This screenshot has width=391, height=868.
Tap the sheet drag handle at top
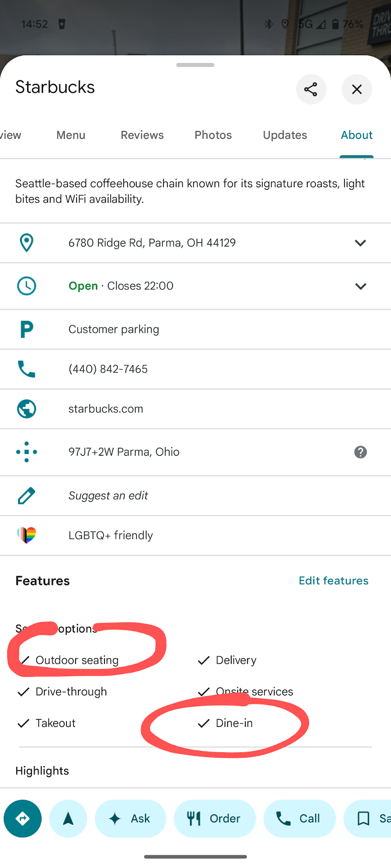[x=195, y=65]
